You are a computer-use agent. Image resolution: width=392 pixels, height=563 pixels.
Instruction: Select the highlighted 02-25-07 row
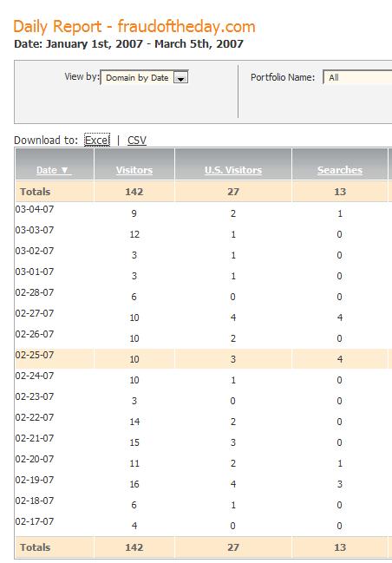click(204, 358)
